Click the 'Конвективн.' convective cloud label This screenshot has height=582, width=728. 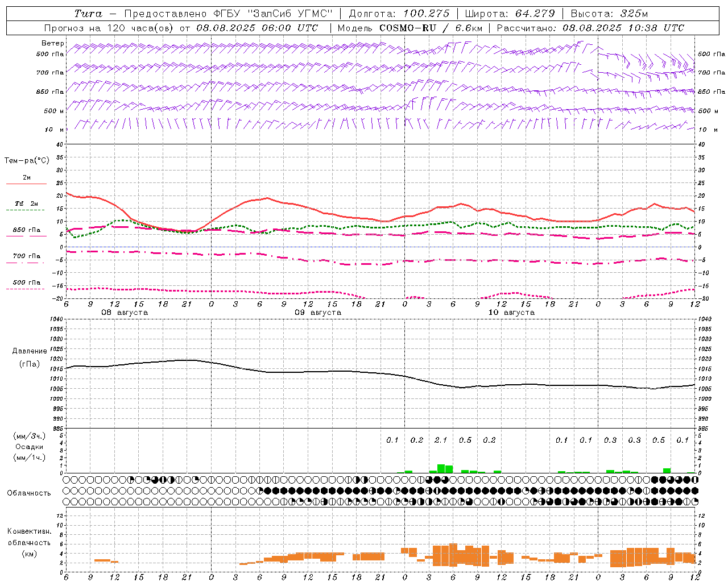click(30, 531)
